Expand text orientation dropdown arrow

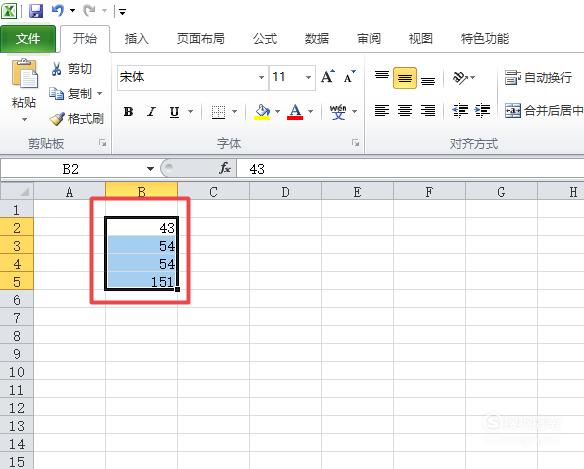(473, 77)
